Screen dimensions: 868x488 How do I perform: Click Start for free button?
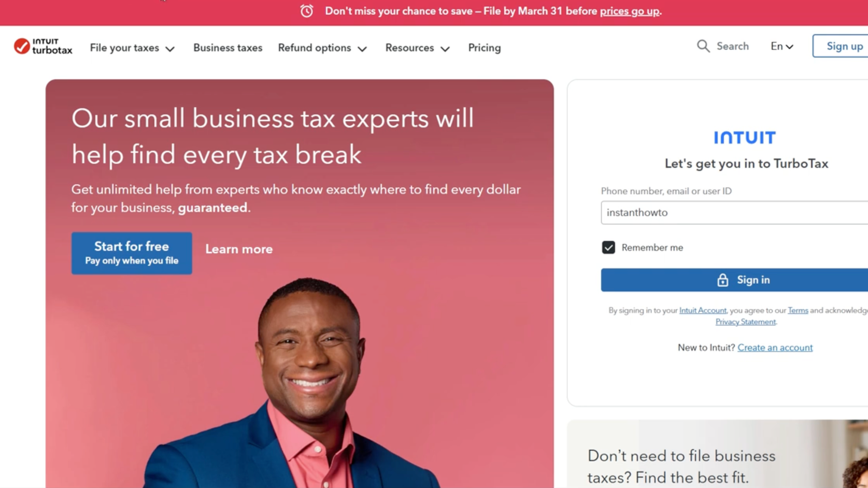point(132,253)
